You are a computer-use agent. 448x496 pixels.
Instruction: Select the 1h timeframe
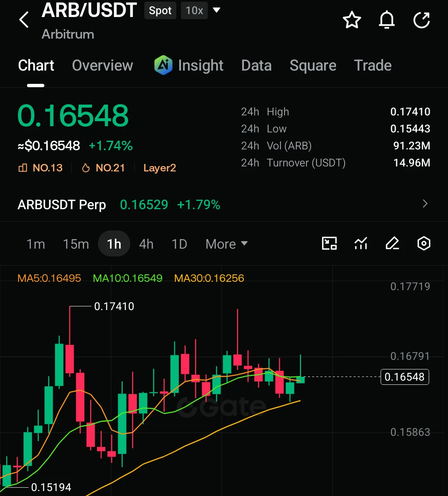click(x=114, y=244)
